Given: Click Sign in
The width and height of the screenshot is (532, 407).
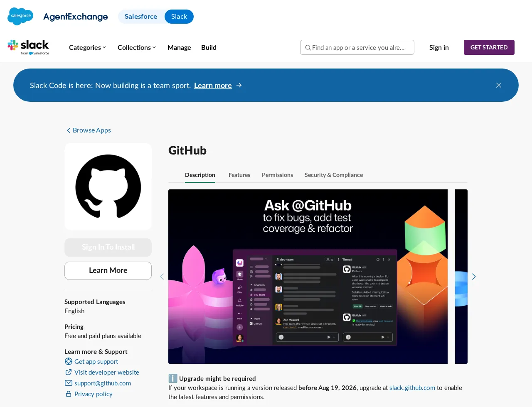Looking at the screenshot, I should [439, 47].
